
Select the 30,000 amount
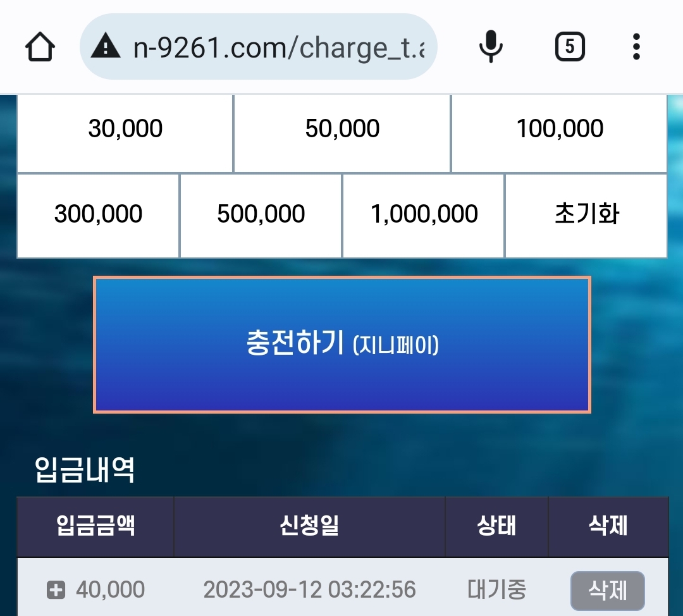tap(125, 129)
